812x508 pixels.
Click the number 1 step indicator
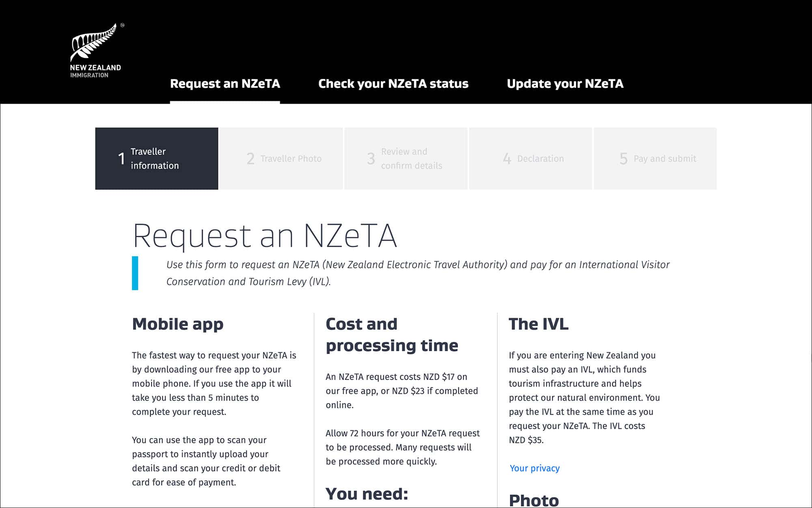(121, 158)
